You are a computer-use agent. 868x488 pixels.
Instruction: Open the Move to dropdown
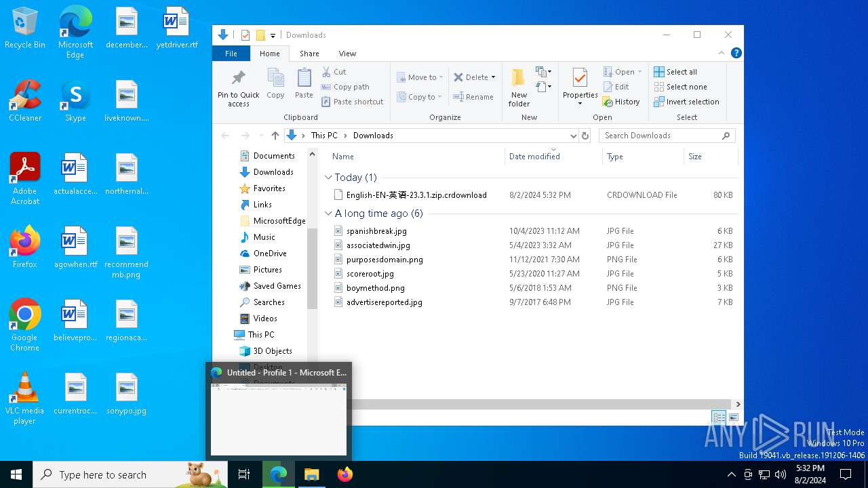(420, 77)
